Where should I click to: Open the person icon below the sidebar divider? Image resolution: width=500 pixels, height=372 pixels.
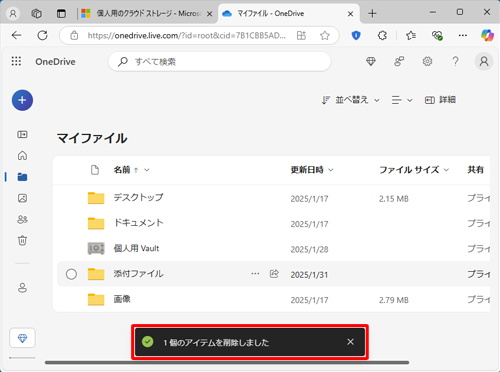coord(22,288)
